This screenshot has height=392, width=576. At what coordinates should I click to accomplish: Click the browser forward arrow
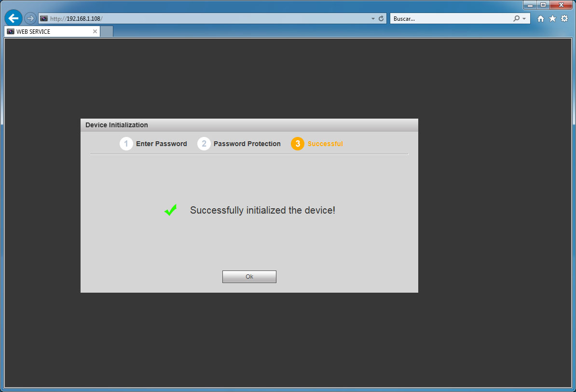pos(30,18)
